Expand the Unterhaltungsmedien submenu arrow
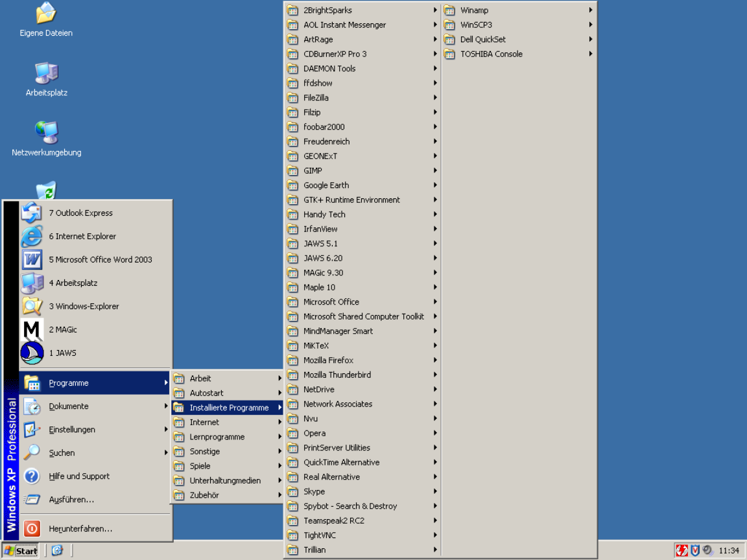This screenshot has width=747, height=560. (279, 480)
